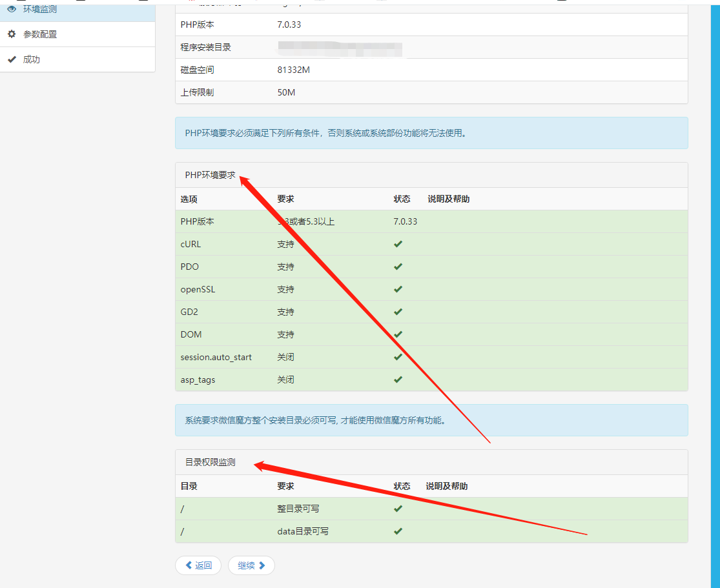Click the 返回 button
Image resolution: width=720 pixels, height=588 pixels.
click(x=198, y=565)
